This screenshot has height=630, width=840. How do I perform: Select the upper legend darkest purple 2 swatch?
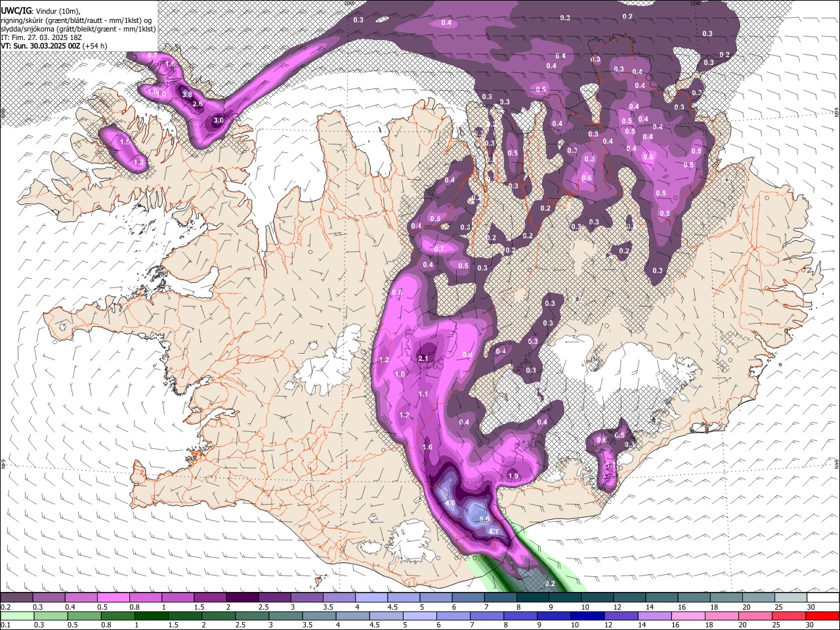point(242,597)
